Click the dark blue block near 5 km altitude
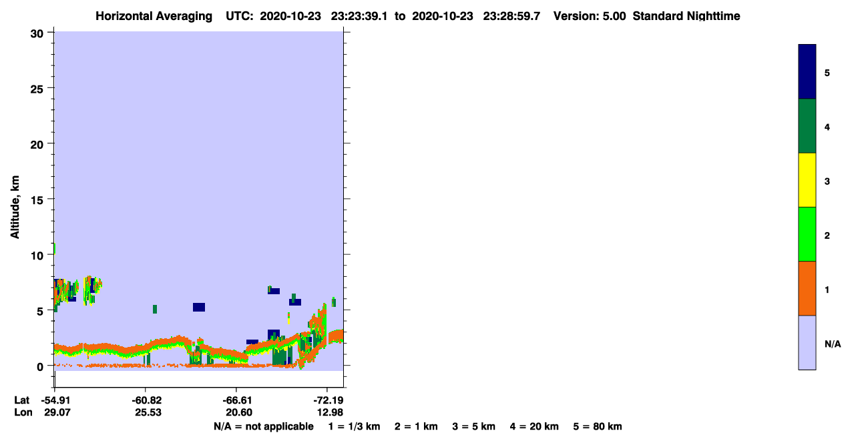The width and height of the screenshot is (868, 445). tap(199, 307)
